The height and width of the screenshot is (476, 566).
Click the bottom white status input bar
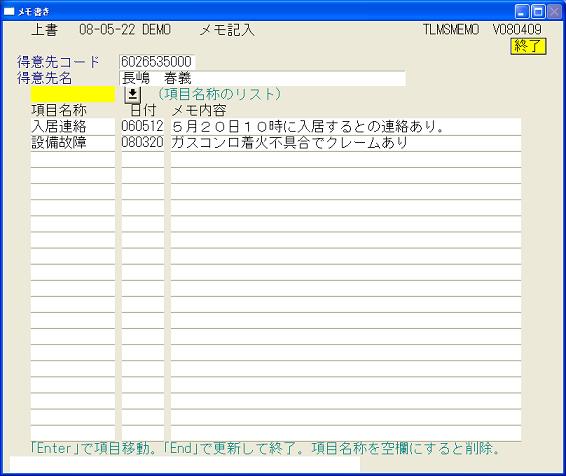(x=185, y=464)
